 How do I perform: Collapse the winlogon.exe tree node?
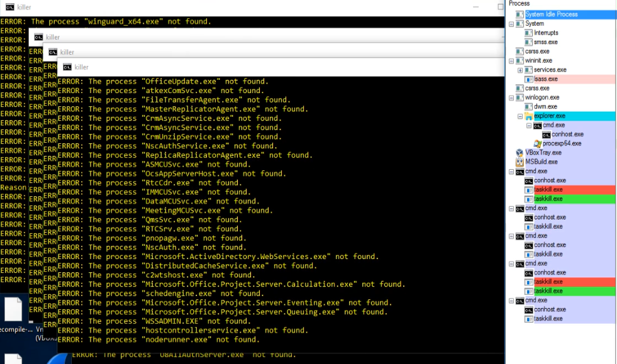pyautogui.click(x=511, y=98)
